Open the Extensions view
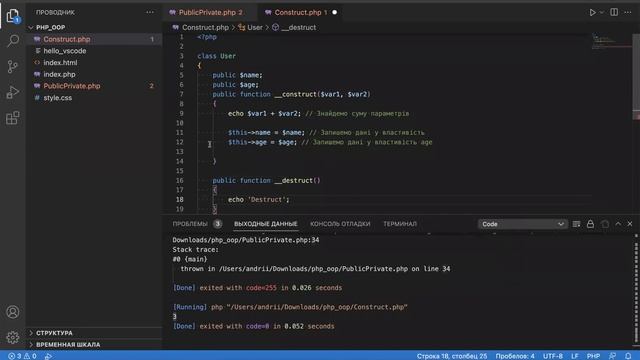This screenshot has width=640, height=360. (13, 118)
